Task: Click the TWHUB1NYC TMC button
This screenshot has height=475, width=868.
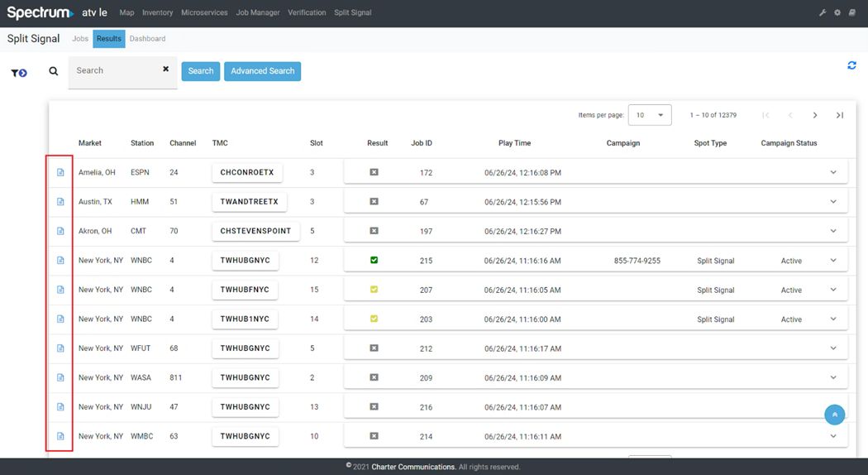Action: point(245,319)
